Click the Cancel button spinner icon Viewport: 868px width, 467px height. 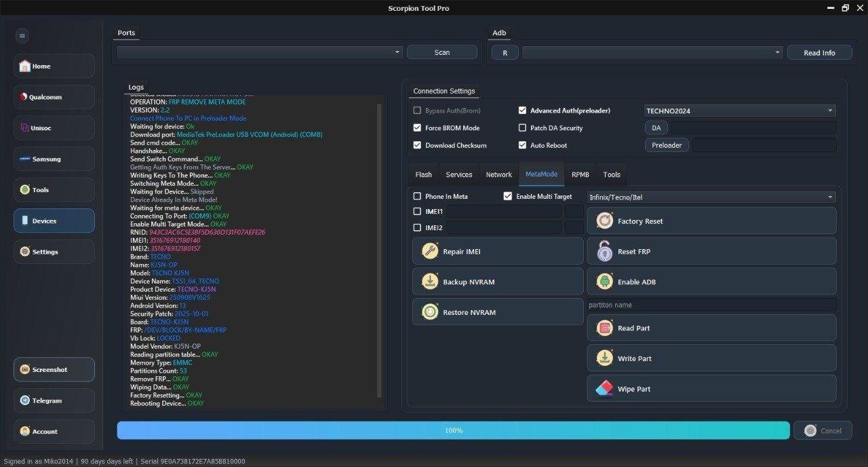[x=810, y=430]
